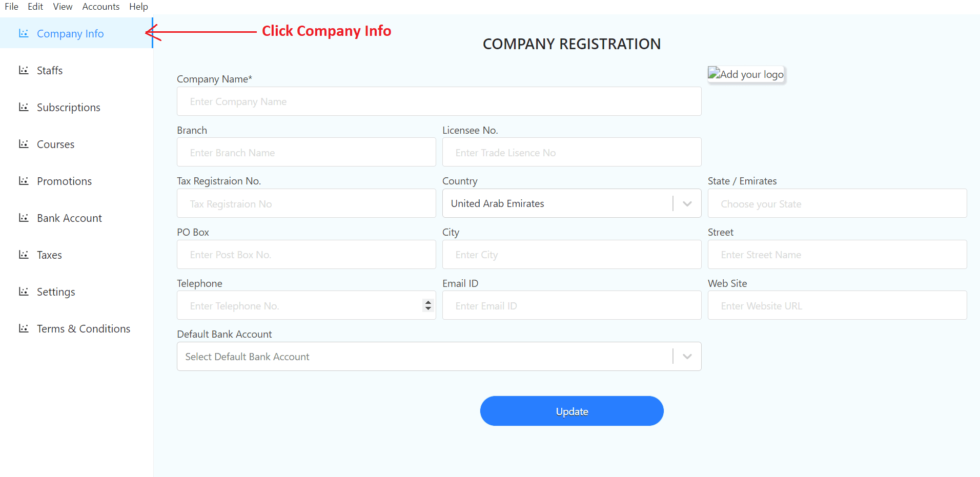Click the chart icon beside Promotions
This screenshot has width=980, height=477.
point(24,181)
